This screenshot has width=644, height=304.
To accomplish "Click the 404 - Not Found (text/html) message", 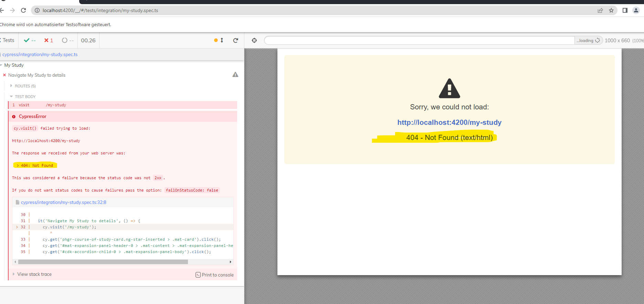I will coord(449,138).
